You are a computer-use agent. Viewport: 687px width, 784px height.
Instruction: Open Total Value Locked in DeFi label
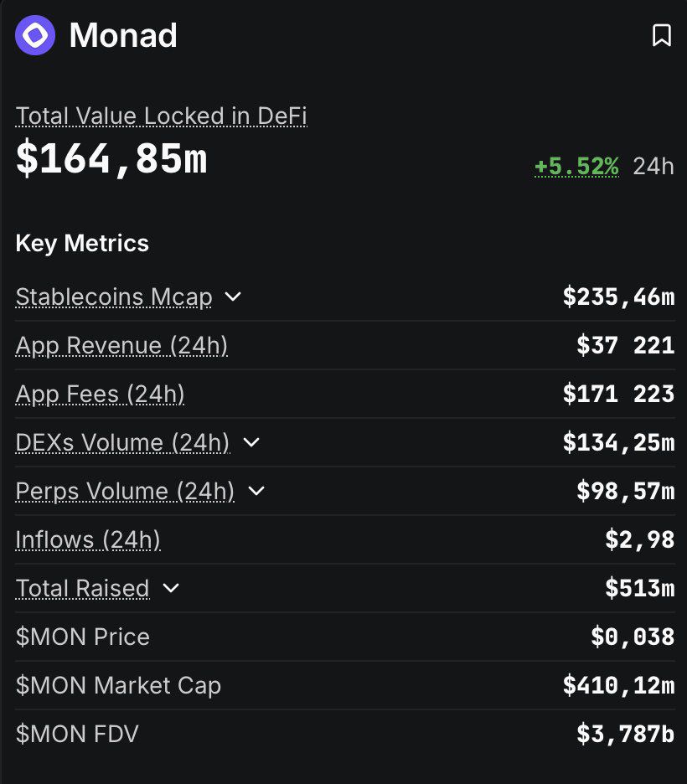pos(161,116)
